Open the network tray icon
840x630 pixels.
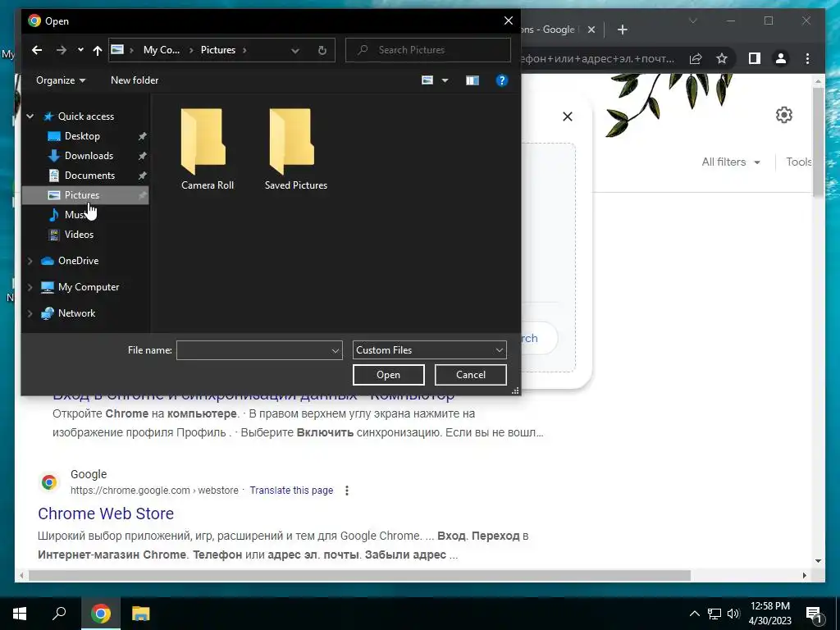pyautogui.click(x=714, y=614)
